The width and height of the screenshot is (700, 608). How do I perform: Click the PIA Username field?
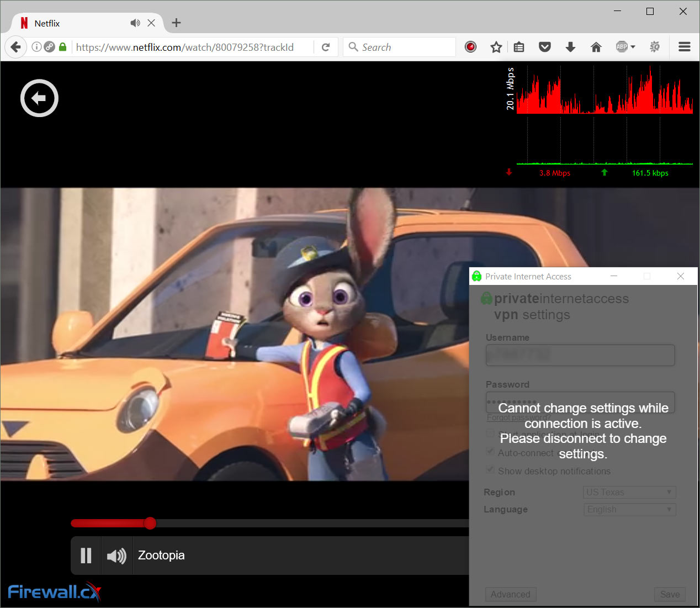(x=580, y=355)
